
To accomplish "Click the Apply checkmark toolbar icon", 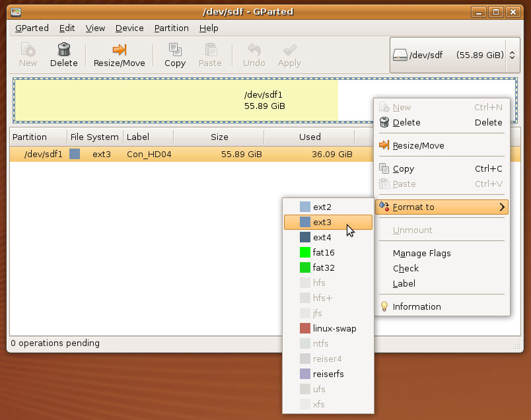I will 289,50.
